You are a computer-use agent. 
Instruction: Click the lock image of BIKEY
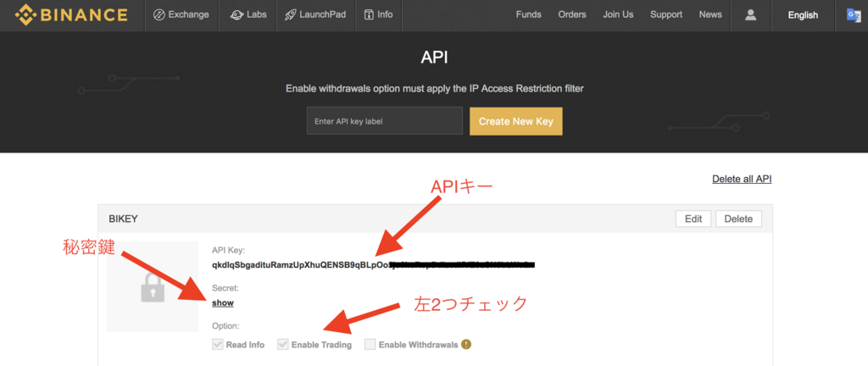click(x=153, y=287)
